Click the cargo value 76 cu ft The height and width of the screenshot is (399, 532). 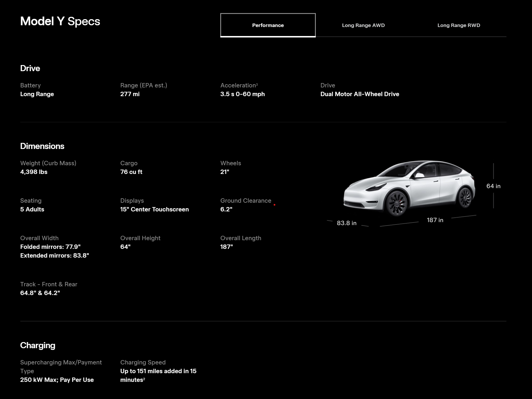click(131, 172)
